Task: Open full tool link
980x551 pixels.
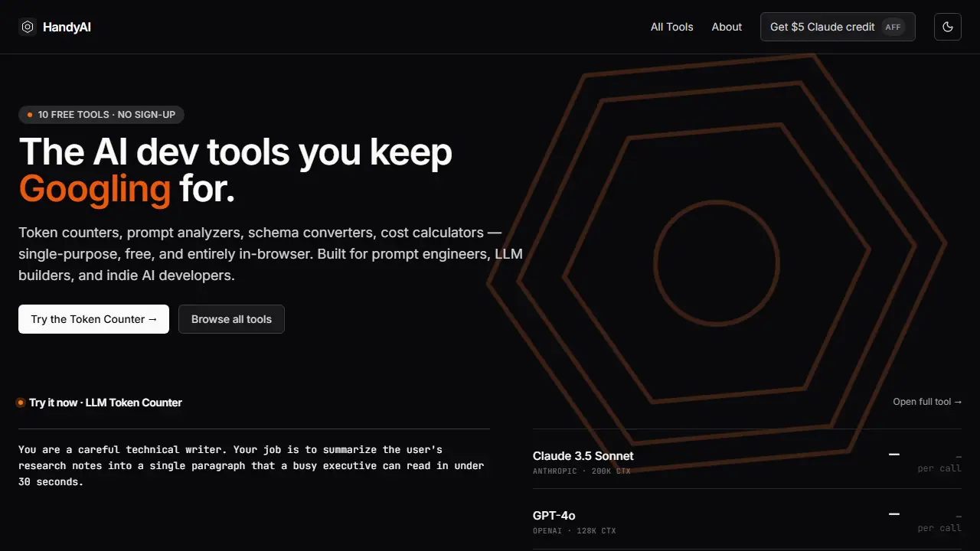Action: 927,402
